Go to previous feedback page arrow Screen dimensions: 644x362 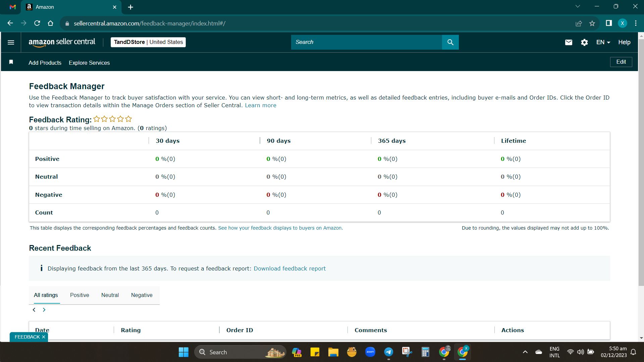34,310
